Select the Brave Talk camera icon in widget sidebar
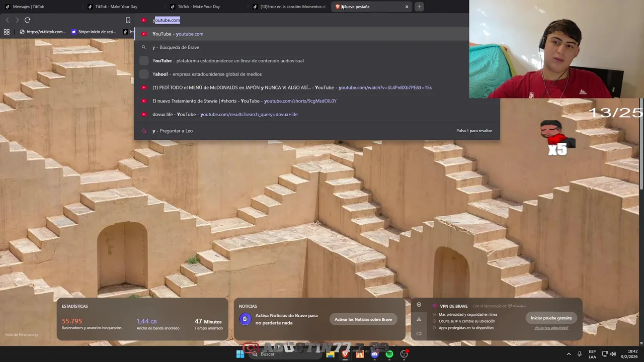The width and height of the screenshot is (644, 362). pos(419,333)
